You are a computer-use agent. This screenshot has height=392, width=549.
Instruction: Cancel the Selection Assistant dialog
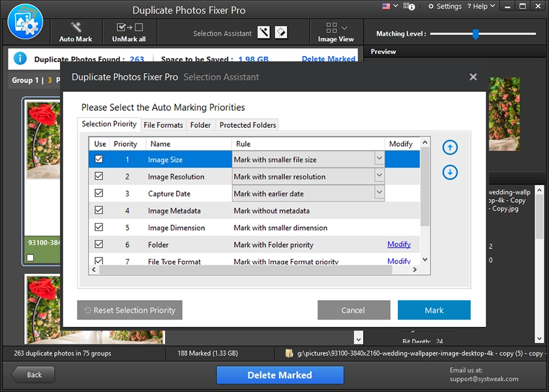click(353, 310)
